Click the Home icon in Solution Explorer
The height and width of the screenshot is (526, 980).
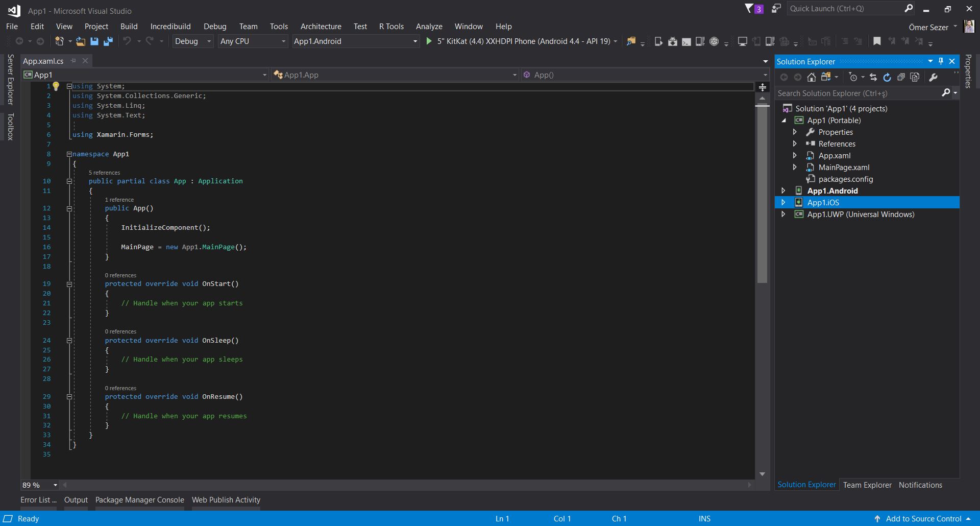coord(812,77)
